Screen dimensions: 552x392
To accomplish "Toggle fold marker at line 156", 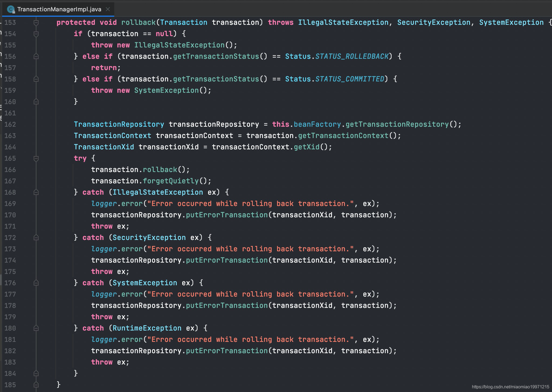I will (36, 57).
